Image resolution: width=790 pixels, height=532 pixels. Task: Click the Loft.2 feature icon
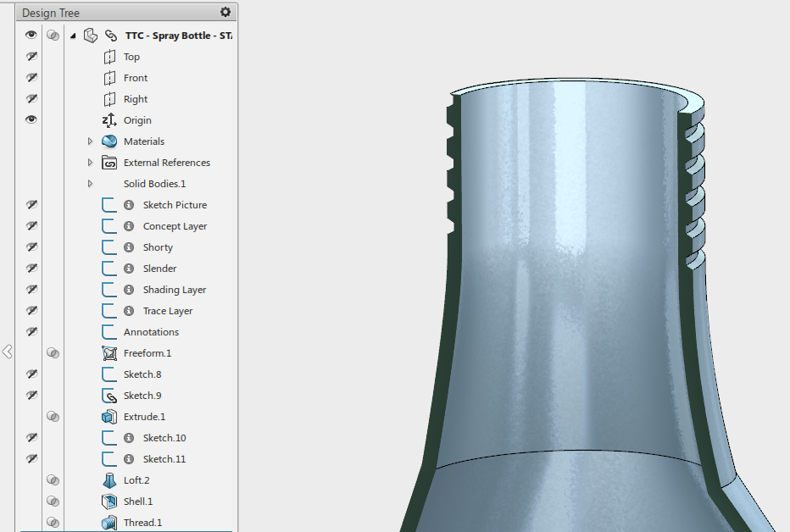point(108,480)
